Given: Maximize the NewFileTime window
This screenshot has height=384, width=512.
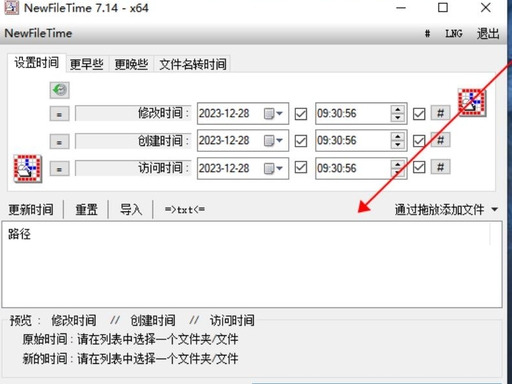Looking at the screenshot, I should click(443, 8).
